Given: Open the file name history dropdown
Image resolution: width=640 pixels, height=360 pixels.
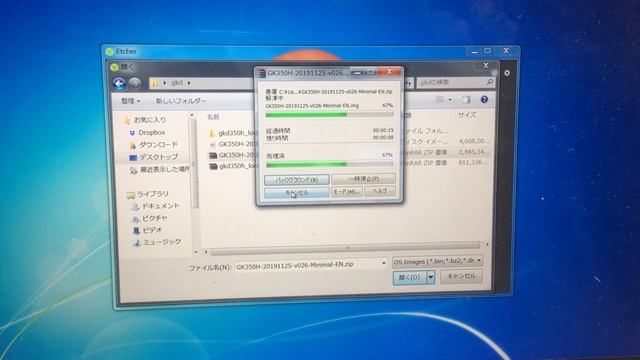Looking at the screenshot, I should point(384,263).
